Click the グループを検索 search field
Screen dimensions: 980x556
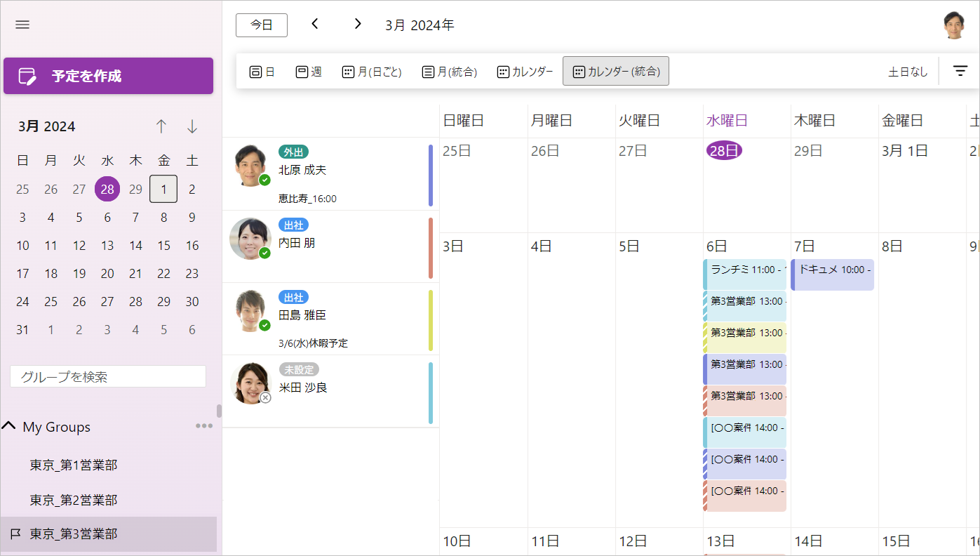tap(108, 376)
